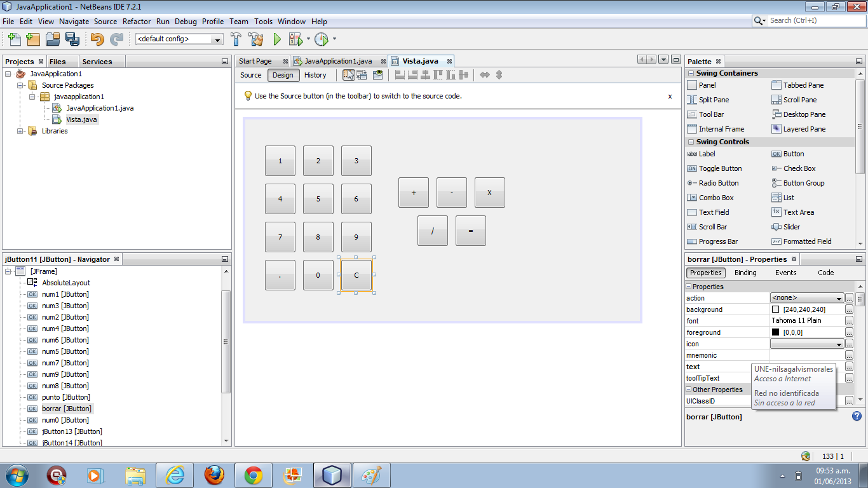Preview the form design
The height and width of the screenshot is (488, 868).
[x=377, y=74]
